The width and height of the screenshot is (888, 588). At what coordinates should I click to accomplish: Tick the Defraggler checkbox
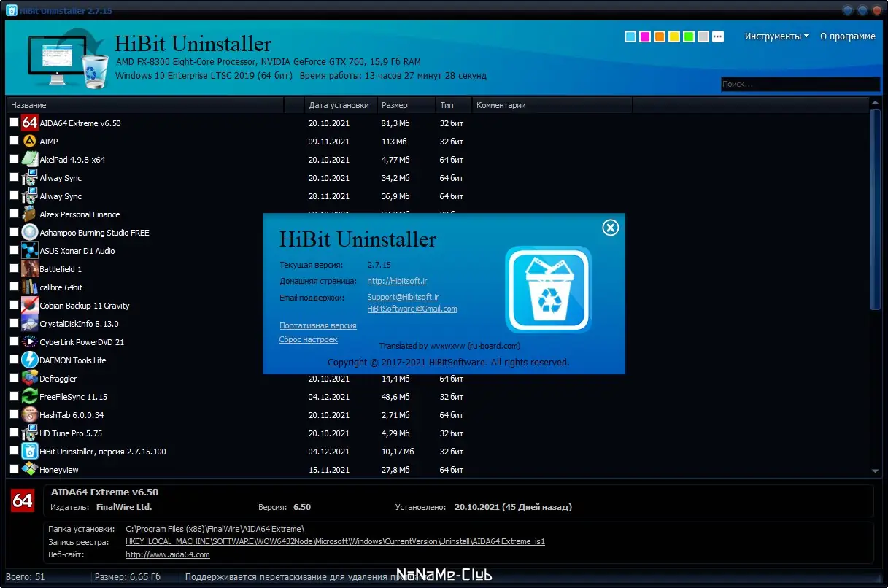15,378
